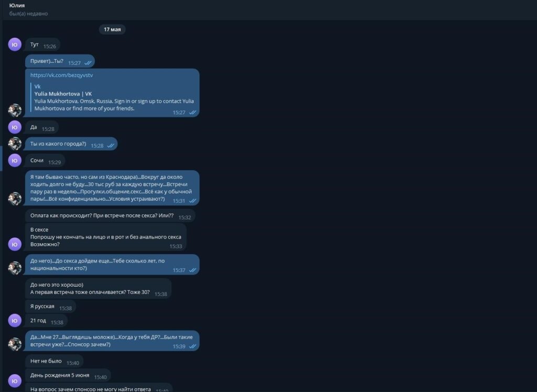Click the purple Ю avatar beside message Тут
Image resolution: width=537 pixels, height=392 pixels.
click(x=15, y=45)
